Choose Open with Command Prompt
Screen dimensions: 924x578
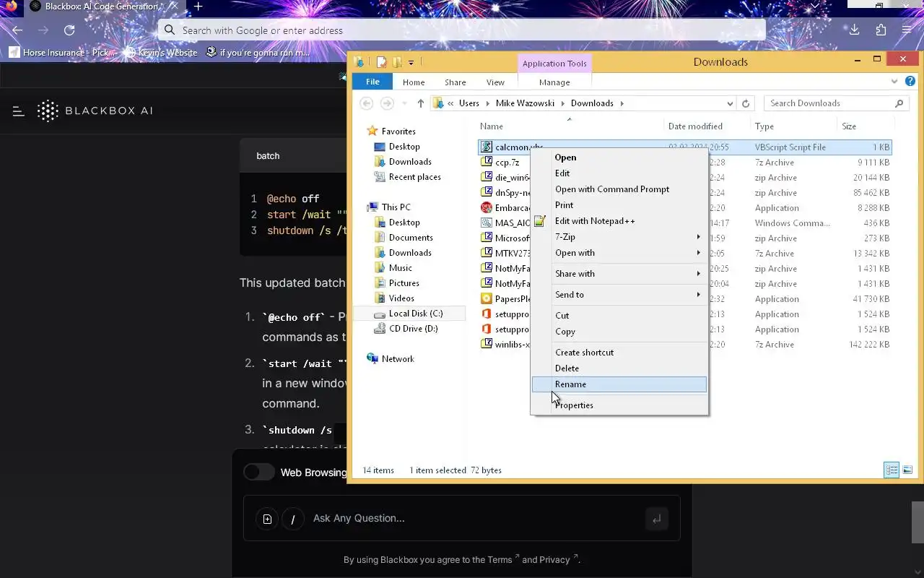(x=619, y=189)
